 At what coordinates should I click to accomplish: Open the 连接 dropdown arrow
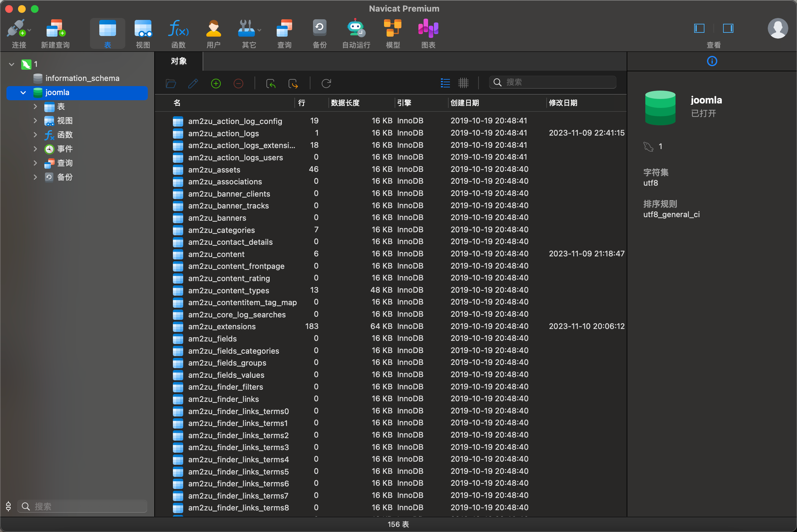click(x=30, y=31)
